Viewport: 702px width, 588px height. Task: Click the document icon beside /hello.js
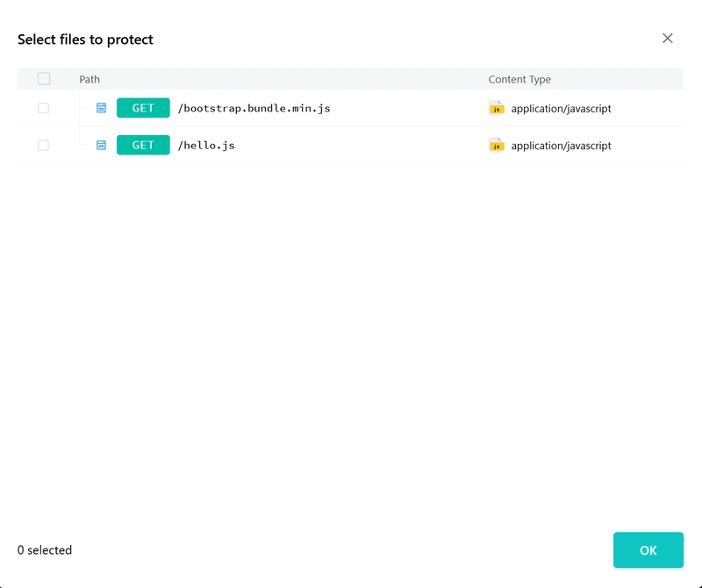[101, 145]
